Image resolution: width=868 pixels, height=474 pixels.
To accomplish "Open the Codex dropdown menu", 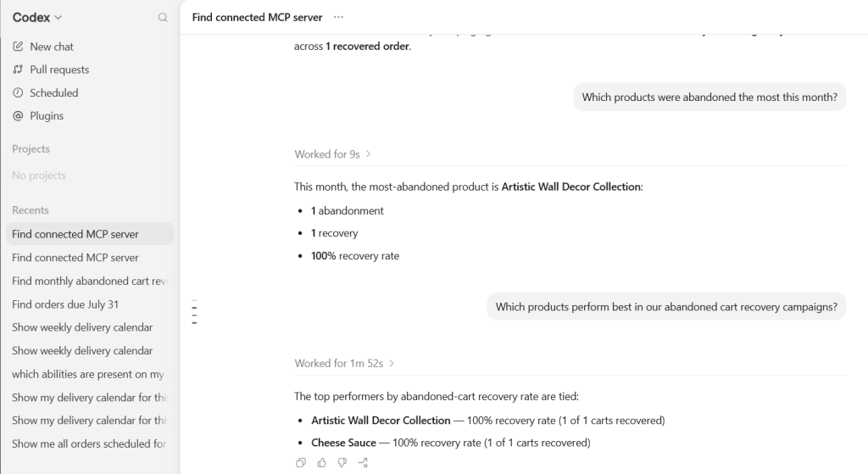I will tap(37, 18).
